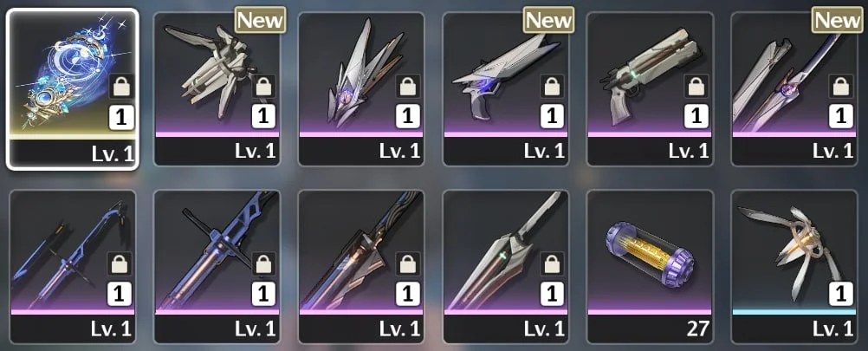868x351 pixels.
Task: Select the white sword marked New
Action: click(x=794, y=88)
